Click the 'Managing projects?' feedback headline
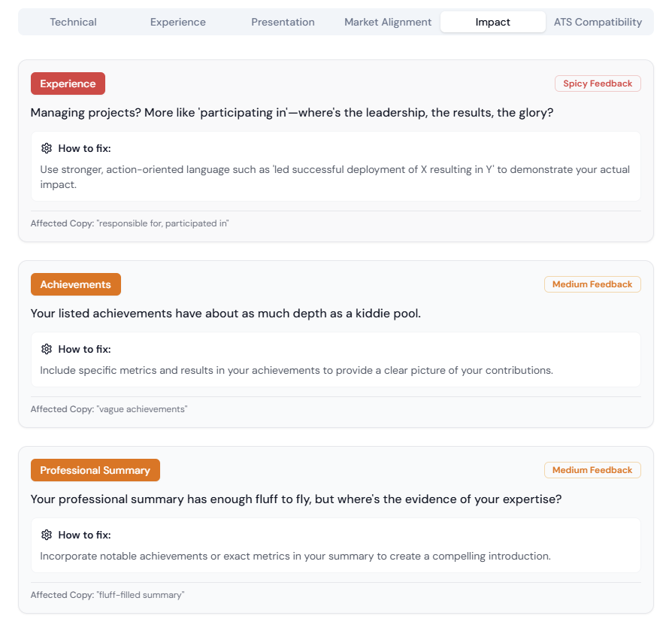Screen dimensions: 672x625 point(292,113)
